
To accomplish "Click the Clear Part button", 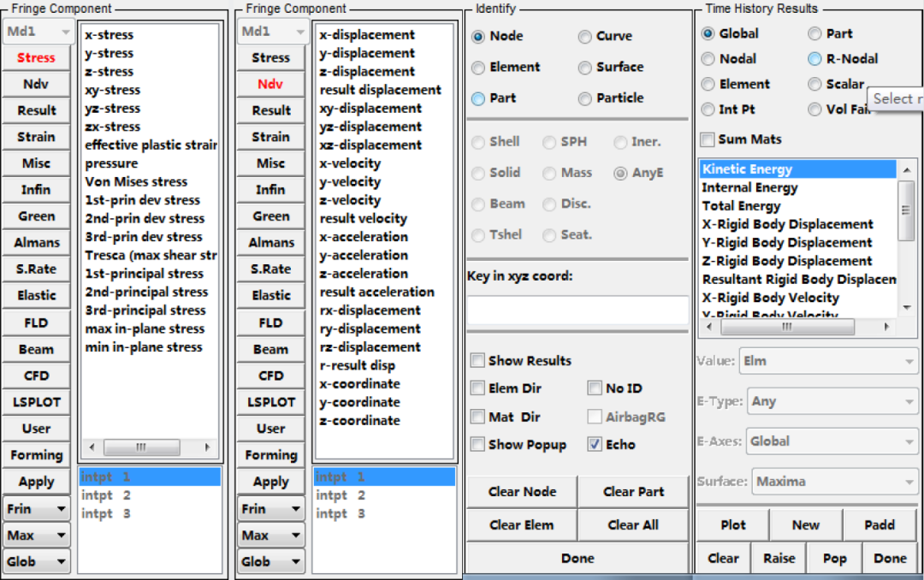I will [x=633, y=492].
